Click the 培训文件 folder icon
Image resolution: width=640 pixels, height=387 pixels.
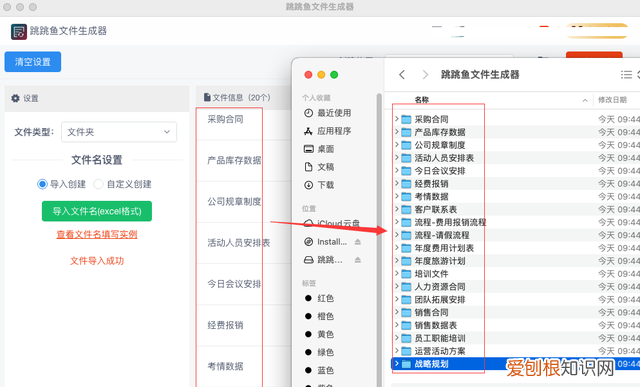(x=406, y=274)
